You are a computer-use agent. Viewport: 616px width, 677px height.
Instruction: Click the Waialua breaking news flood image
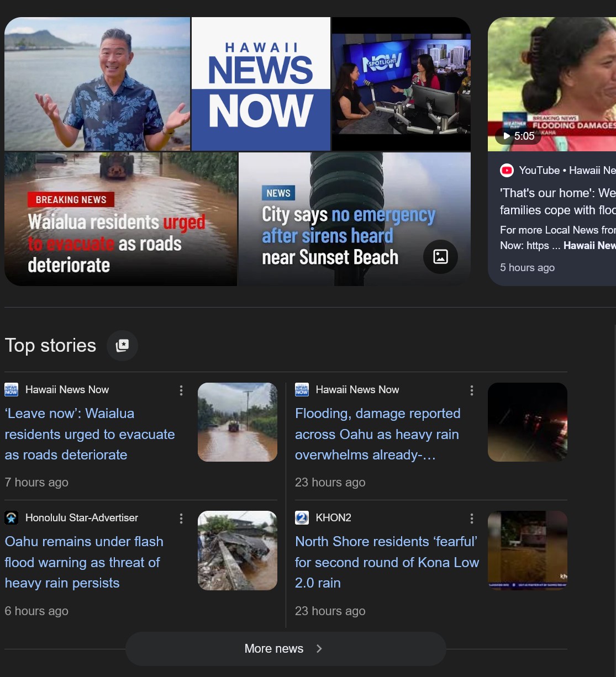[x=120, y=219]
